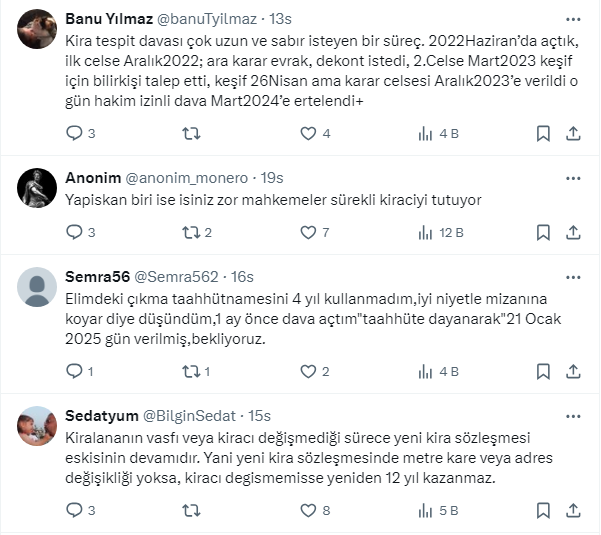
Task: Share Banu Yılmaz's tweet
Action: (x=574, y=134)
